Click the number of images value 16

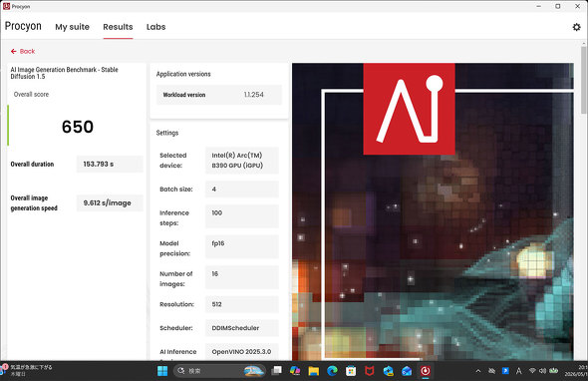click(x=242, y=277)
